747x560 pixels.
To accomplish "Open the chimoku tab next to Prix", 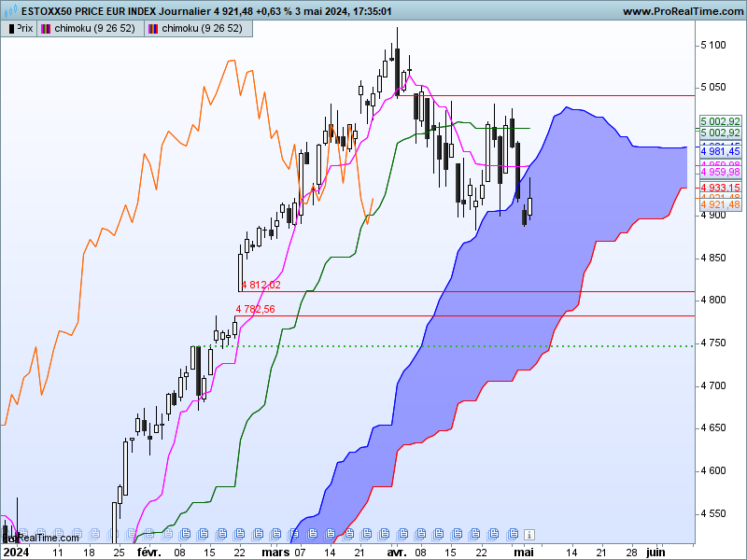I will click(91, 29).
